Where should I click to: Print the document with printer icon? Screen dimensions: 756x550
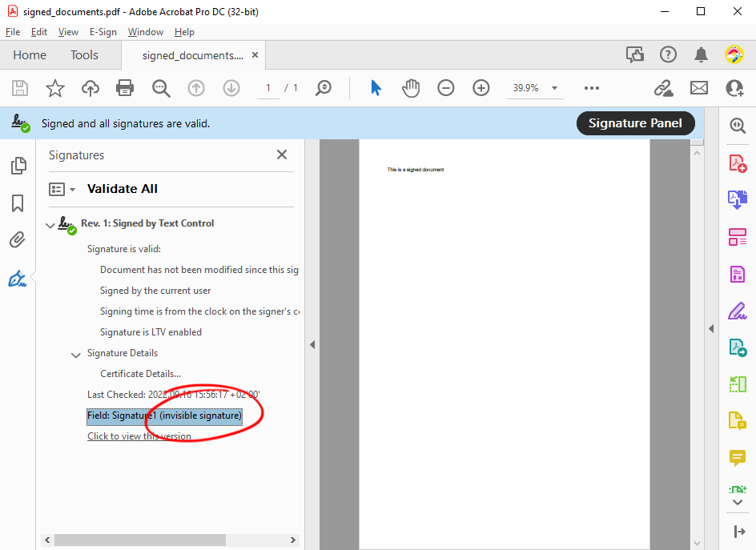pyautogui.click(x=125, y=88)
